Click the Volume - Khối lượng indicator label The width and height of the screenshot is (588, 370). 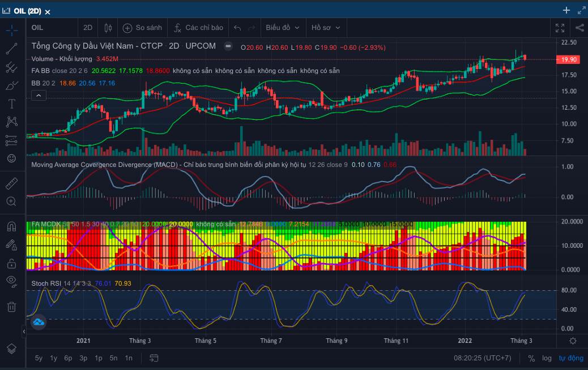(x=62, y=59)
